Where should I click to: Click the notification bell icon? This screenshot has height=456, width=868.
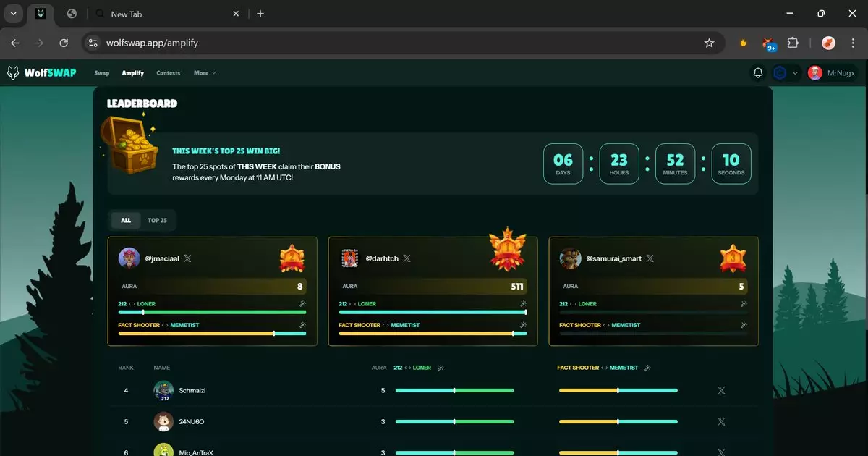coord(758,73)
